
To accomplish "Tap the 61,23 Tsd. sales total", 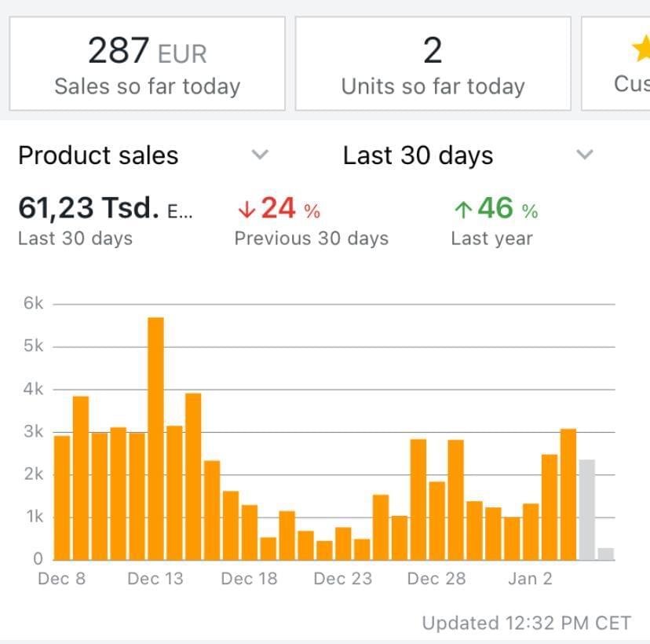I will click(88, 209).
